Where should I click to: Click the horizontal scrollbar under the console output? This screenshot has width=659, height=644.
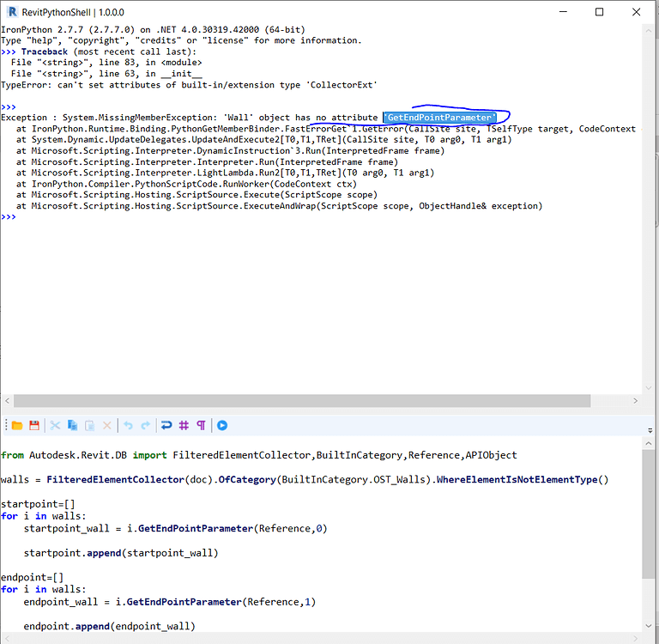300,401
